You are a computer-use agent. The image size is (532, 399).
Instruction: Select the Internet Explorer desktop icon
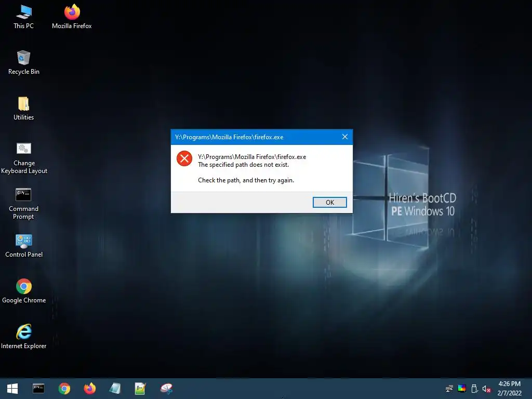coord(24,337)
